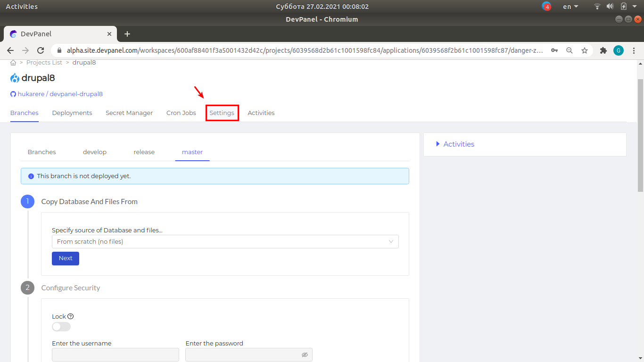Screen dimensions: 644x362
Task: Click the username input field
Action: coord(115,354)
